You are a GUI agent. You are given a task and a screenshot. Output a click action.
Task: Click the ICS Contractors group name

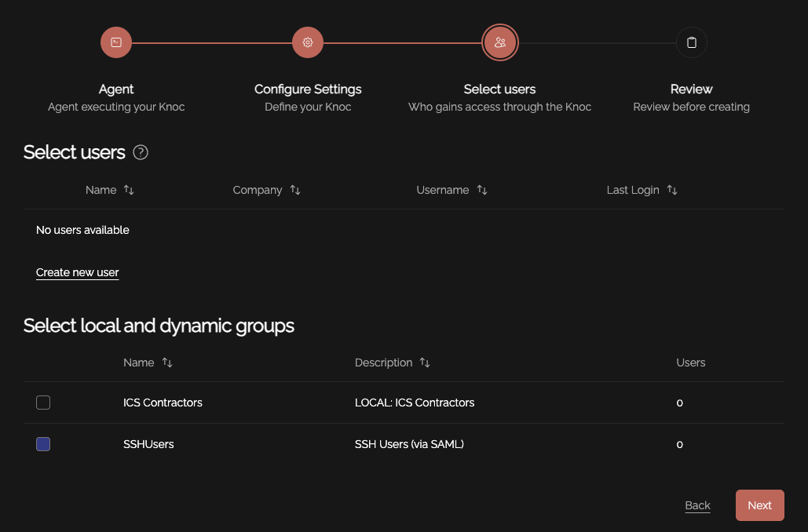point(163,403)
